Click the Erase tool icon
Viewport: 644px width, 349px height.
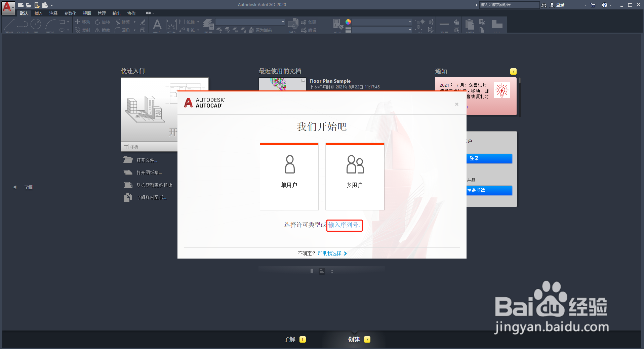[x=143, y=22]
